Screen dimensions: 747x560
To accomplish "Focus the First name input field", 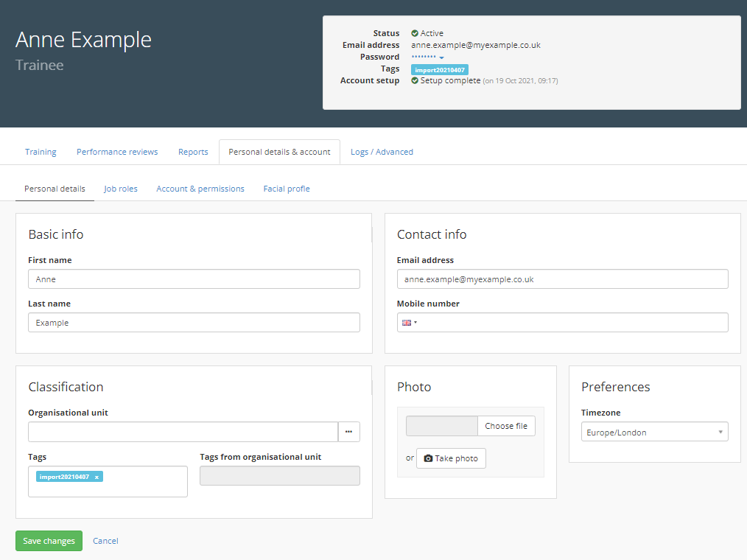I will click(194, 279).
